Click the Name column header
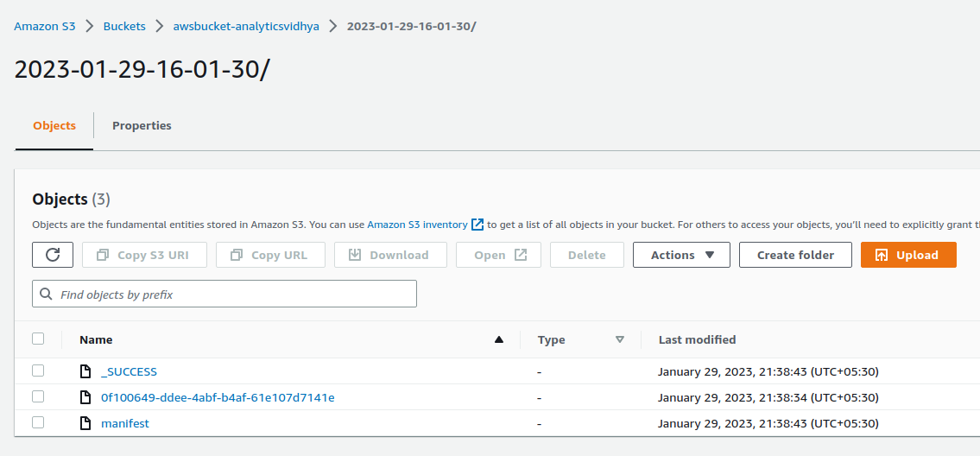980x456 pixels. [96, 339]
